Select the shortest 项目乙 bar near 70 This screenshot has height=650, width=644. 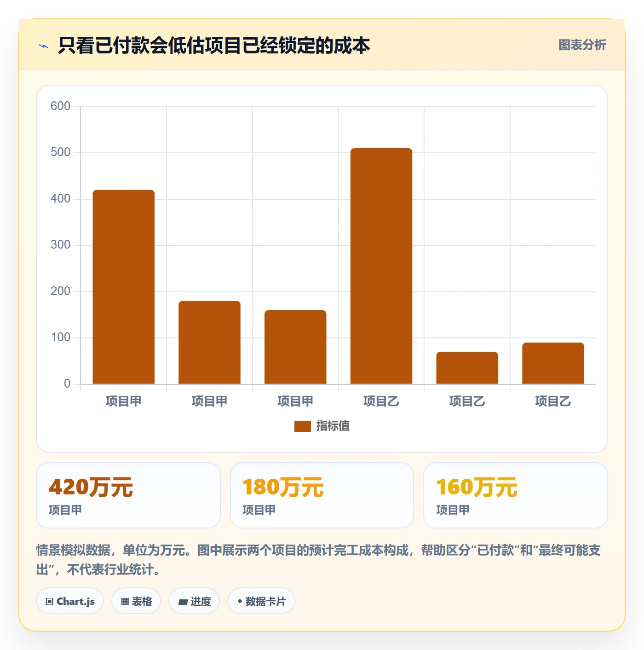pyautogui.click(x=467, y=368)
